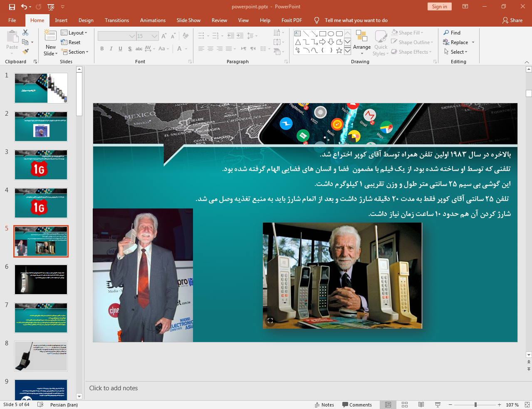Switch to Normal view in status bar
The image size is (532, 409).
click(x=388, y=404)
